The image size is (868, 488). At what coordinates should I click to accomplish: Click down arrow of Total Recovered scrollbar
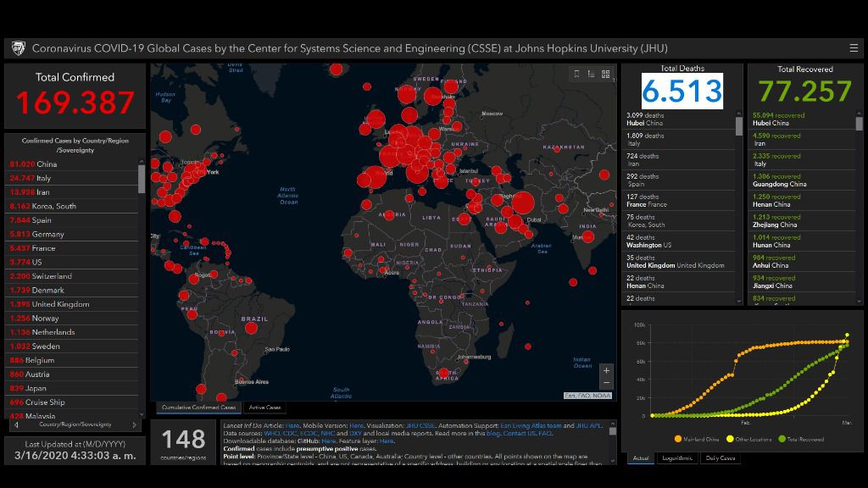tap(860, 302)
